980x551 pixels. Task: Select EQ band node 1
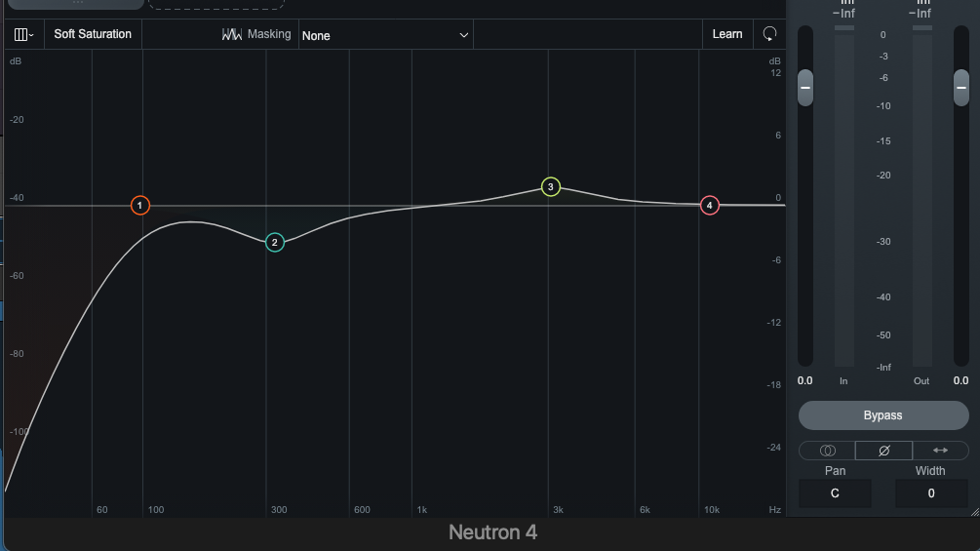click(x=140, y=205)
